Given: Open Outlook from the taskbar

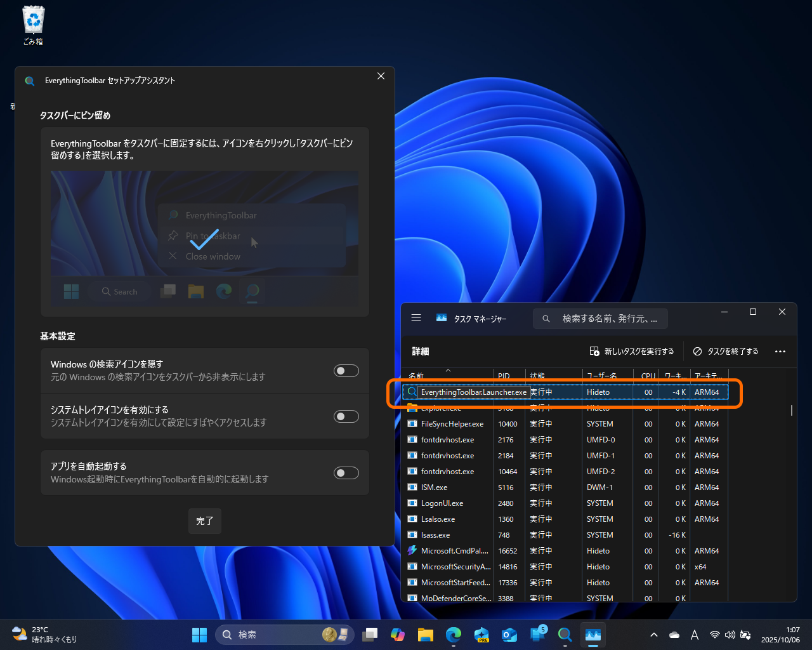Looking at the screenshot, I should 509,635.
